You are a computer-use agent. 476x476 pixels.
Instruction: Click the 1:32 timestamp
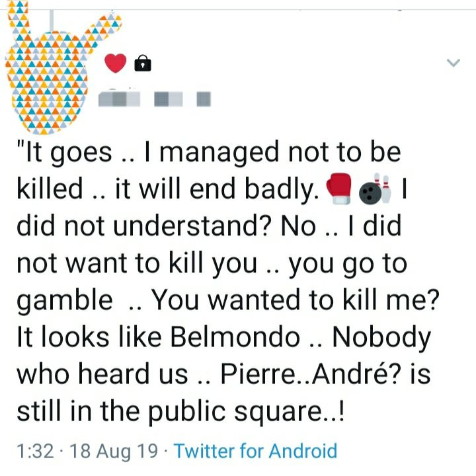[34, 452]
